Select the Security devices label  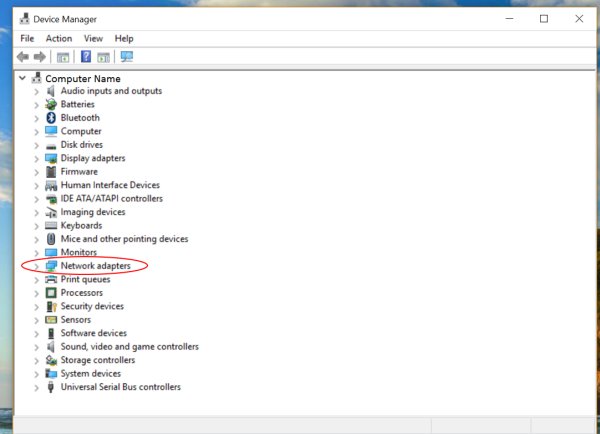[x=92, y=307]
